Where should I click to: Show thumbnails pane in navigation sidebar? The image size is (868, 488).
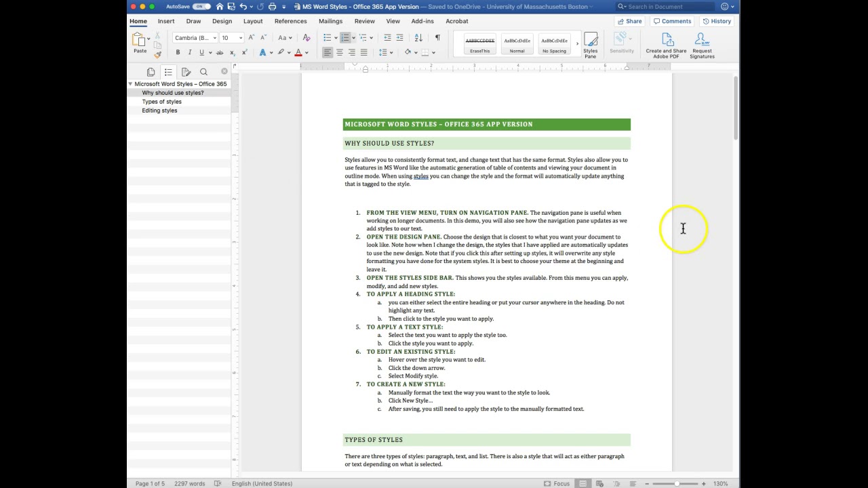click(x=151, y=72)
